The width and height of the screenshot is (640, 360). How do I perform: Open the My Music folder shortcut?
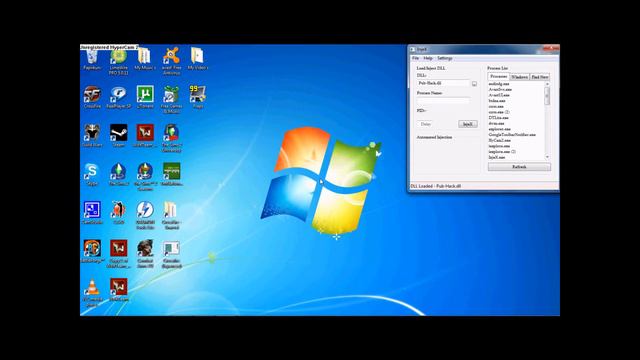(145, 59)
